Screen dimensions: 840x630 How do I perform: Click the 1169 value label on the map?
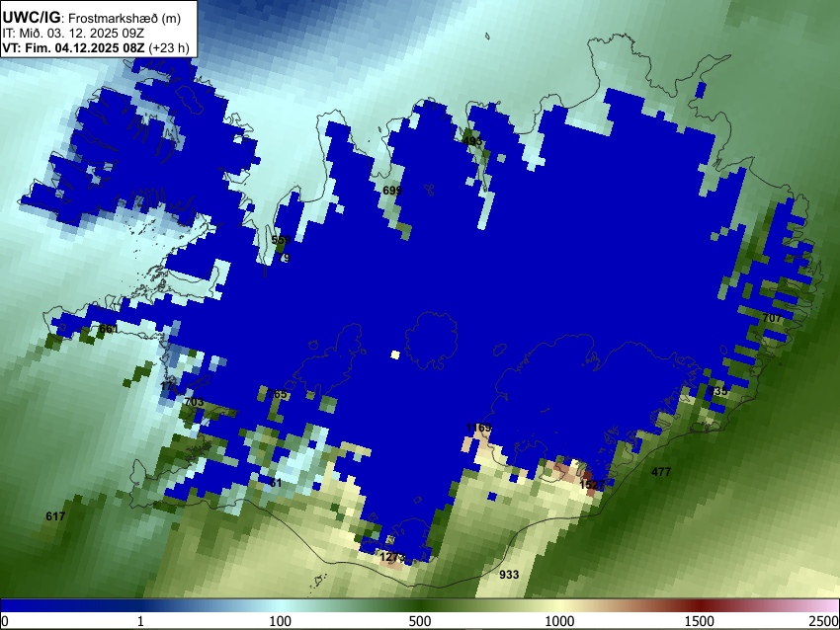478,428
